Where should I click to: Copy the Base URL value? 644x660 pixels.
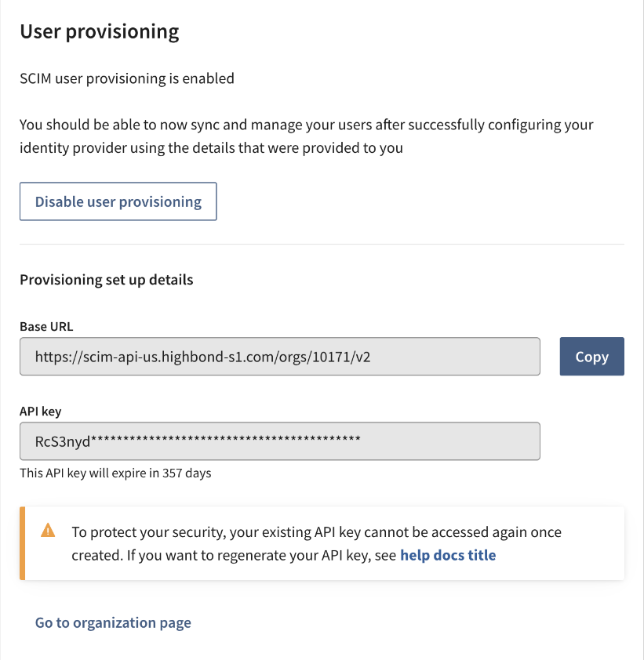pos(591,356)
